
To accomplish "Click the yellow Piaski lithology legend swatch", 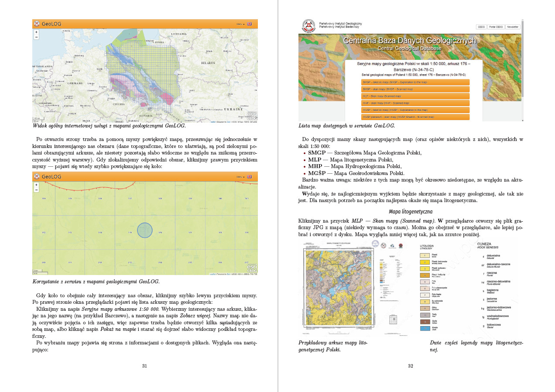I will click(x=425, y=255).
